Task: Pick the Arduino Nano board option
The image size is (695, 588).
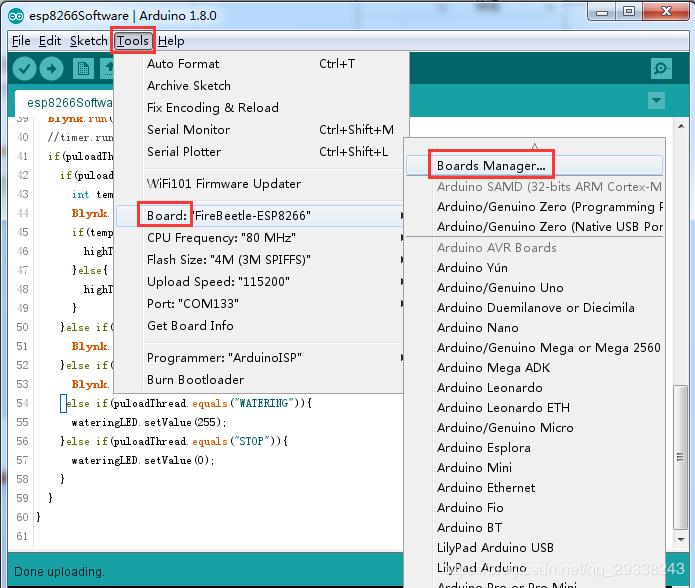Action: point(477,328)
